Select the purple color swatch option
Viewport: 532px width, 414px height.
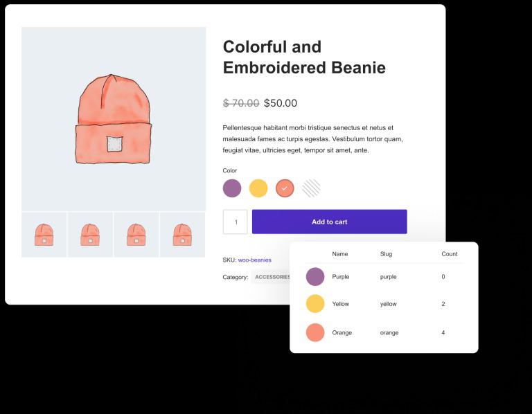232,188
